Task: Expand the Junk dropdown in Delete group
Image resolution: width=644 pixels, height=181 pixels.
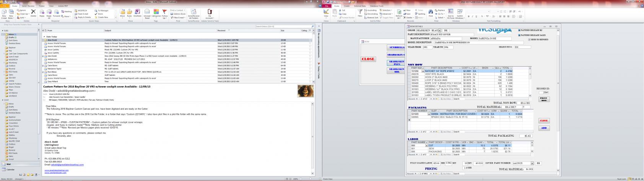Action: pos(22,17)
